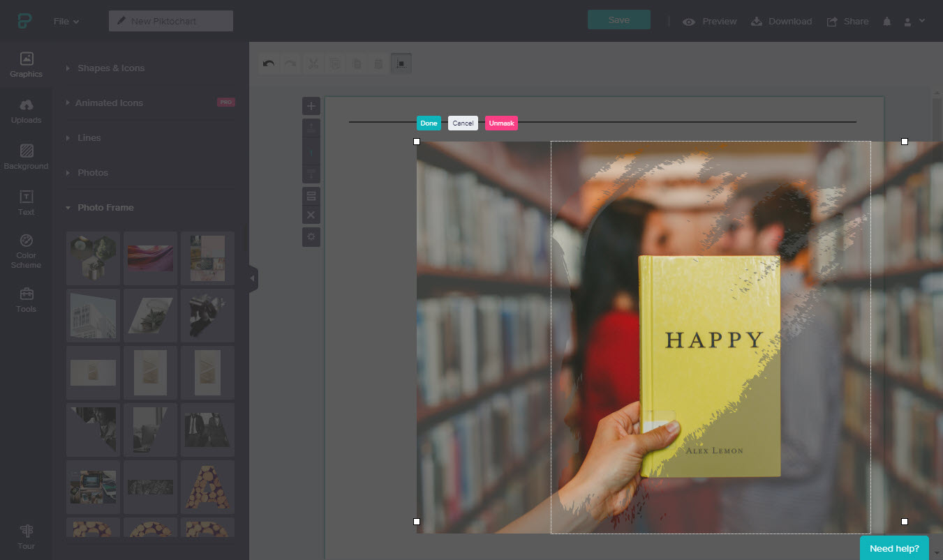This screenshot has height=560, width=943.
Task: Collapse the left panel using arrow handle
Action: (x=253, y=279)
